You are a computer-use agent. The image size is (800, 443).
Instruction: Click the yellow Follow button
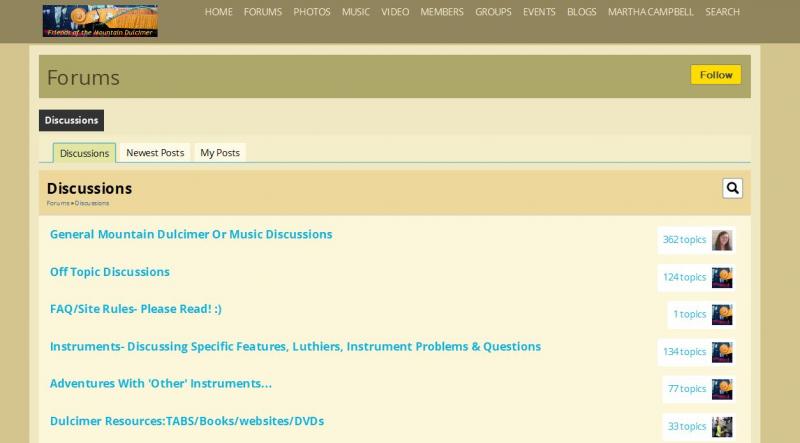tap(716, 75)
